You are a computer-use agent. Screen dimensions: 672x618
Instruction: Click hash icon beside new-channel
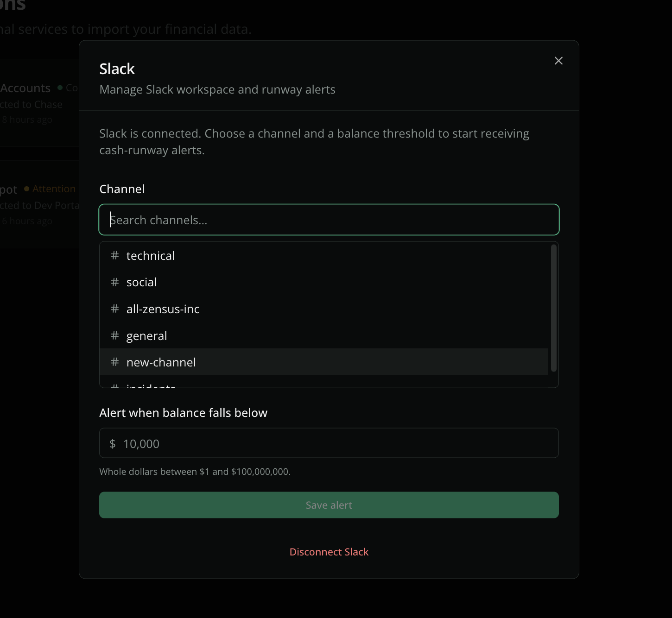click(x=115, y=362)
